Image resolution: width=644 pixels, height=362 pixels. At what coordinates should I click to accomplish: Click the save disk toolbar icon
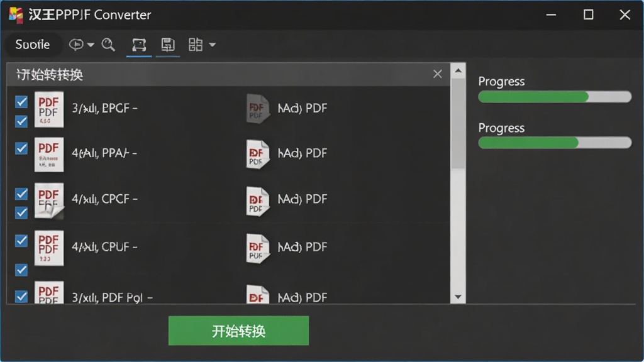[167, 45]
